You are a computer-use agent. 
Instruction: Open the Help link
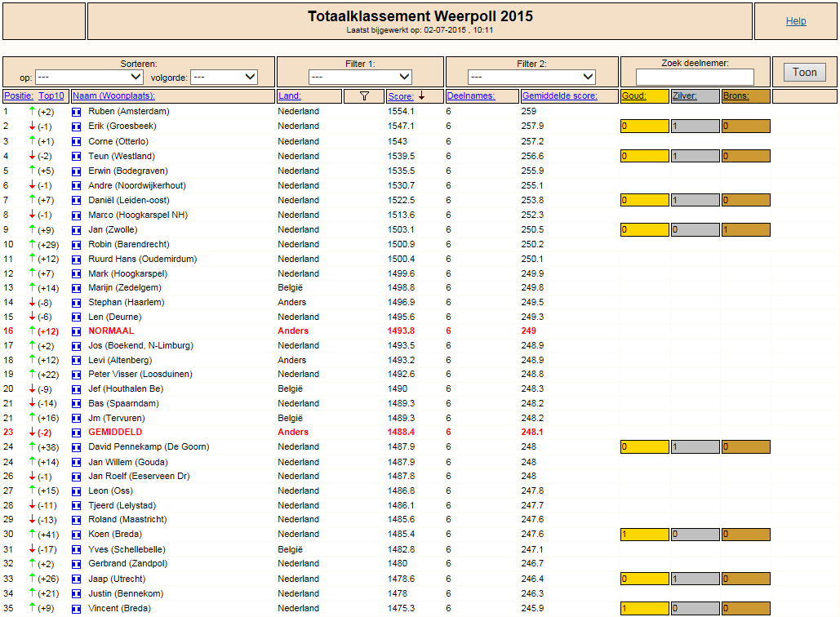[x=796, y=21]
